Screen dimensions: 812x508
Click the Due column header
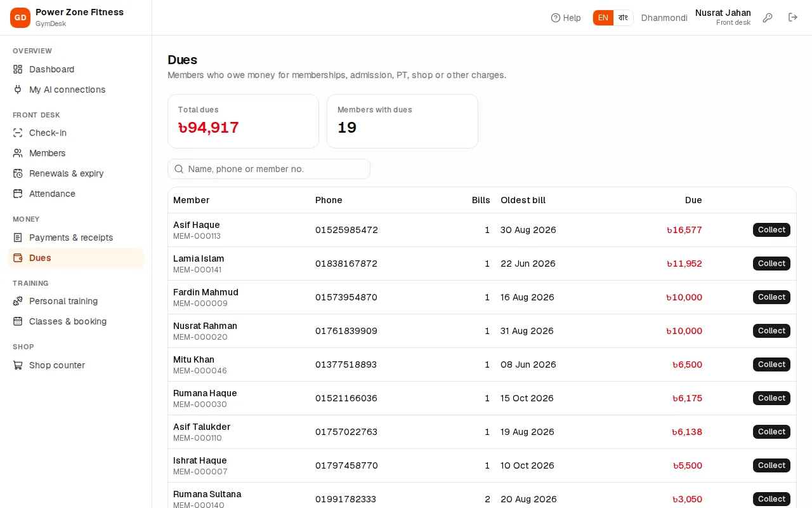[693, 200]
